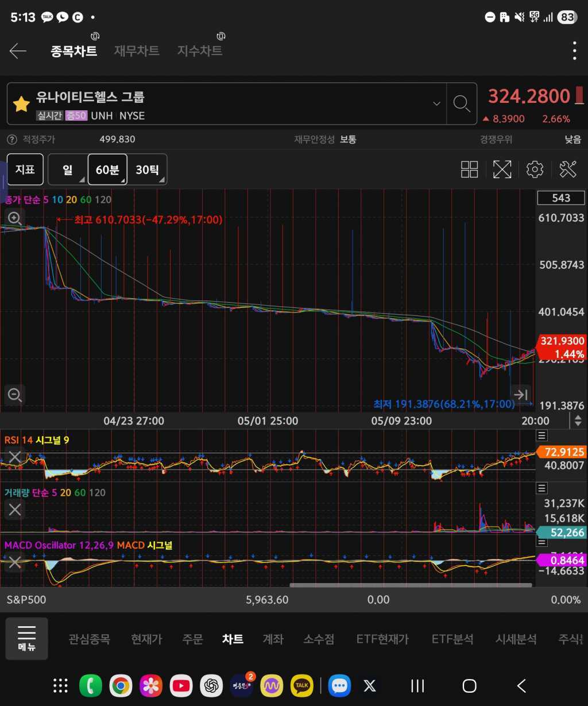Toggle the favorite star for UnitedHealth
This screenshot has width=588, height=706.
(x=21, y=104)
